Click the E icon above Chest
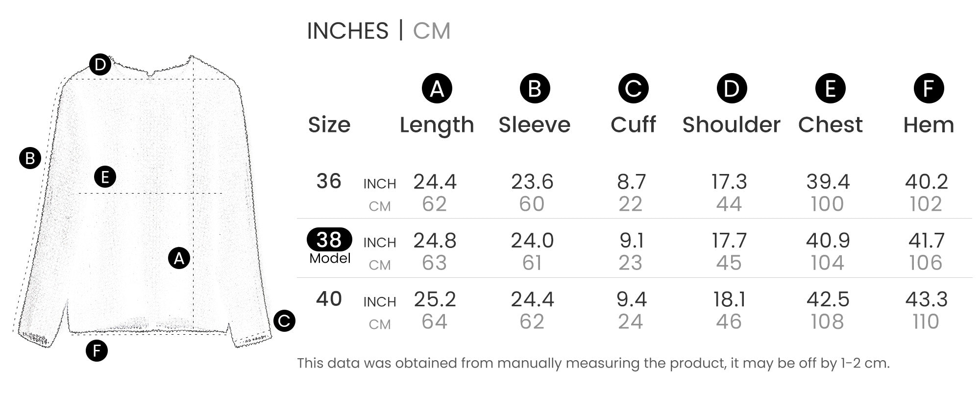Image resolution: width=980 pixels, height=395 pixels. pos(830,89)
